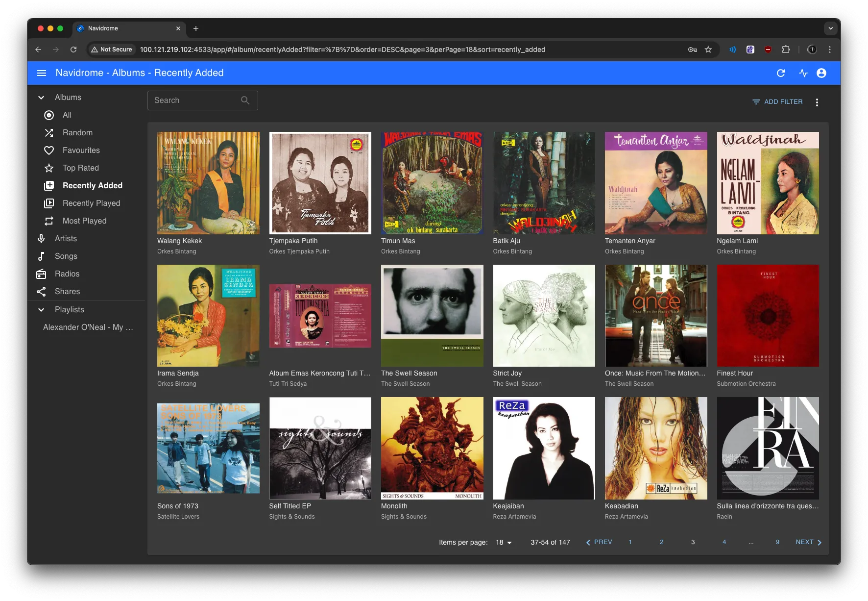This screenshot has height=601, width=868.
Task: Open Alexander O'Neal playlist
Action: [88, 327]
